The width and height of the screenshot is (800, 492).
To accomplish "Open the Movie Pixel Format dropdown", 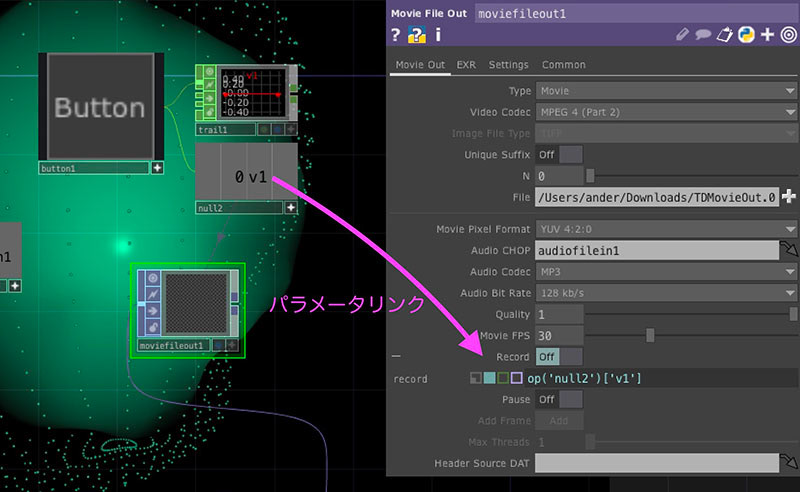I will tap(666, 229).
